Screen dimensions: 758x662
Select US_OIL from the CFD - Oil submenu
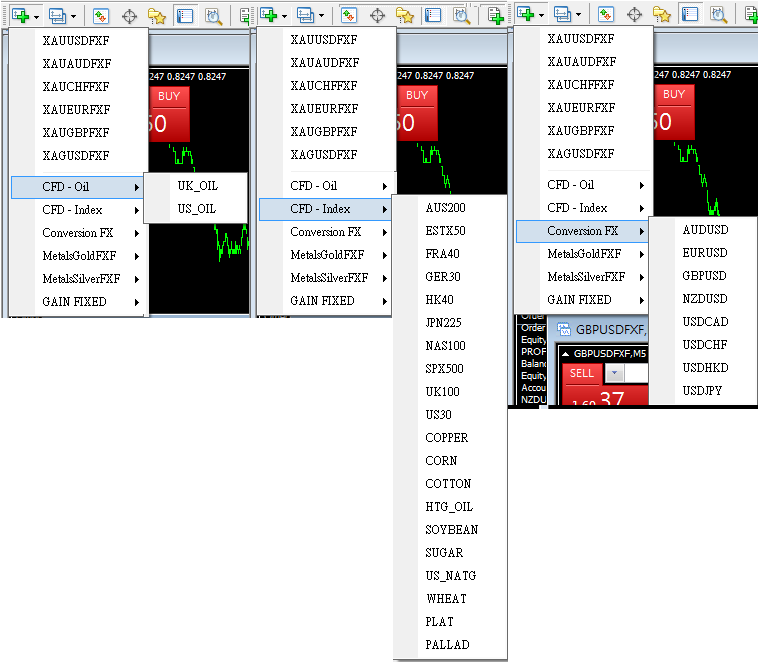point(196,209)
